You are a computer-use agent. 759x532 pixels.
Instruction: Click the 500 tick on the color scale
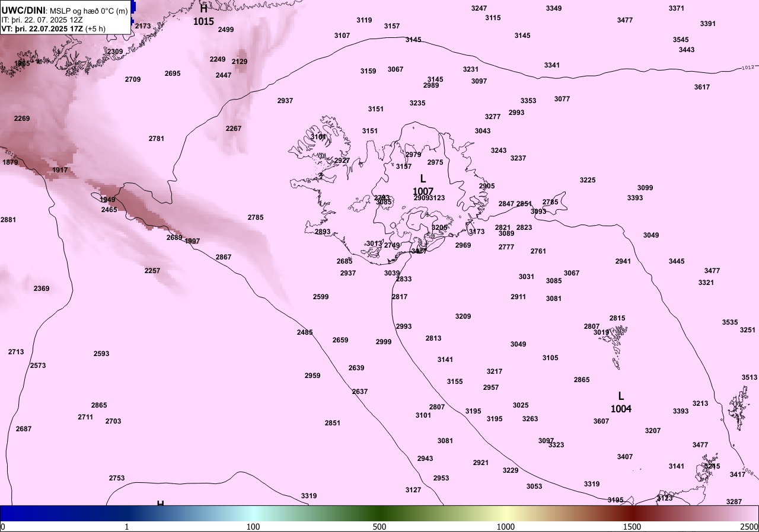click(379, 527)
